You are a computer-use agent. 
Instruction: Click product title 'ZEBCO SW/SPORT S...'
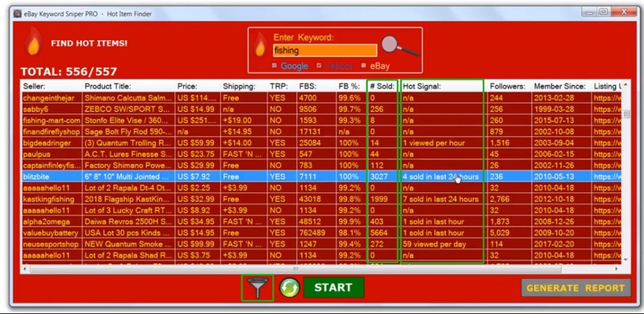[126, 109]
